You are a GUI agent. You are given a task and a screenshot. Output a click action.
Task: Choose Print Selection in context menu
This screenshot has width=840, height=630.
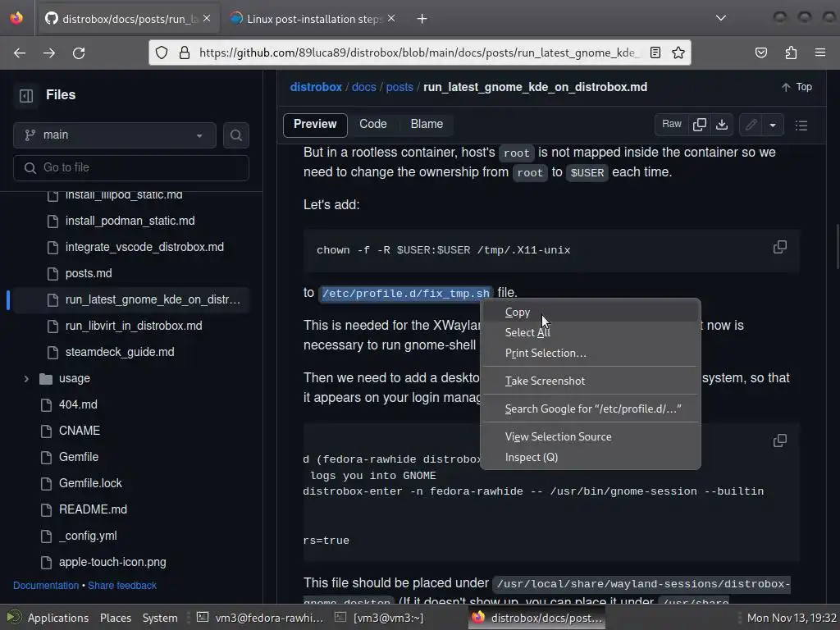tap(591, 353)
